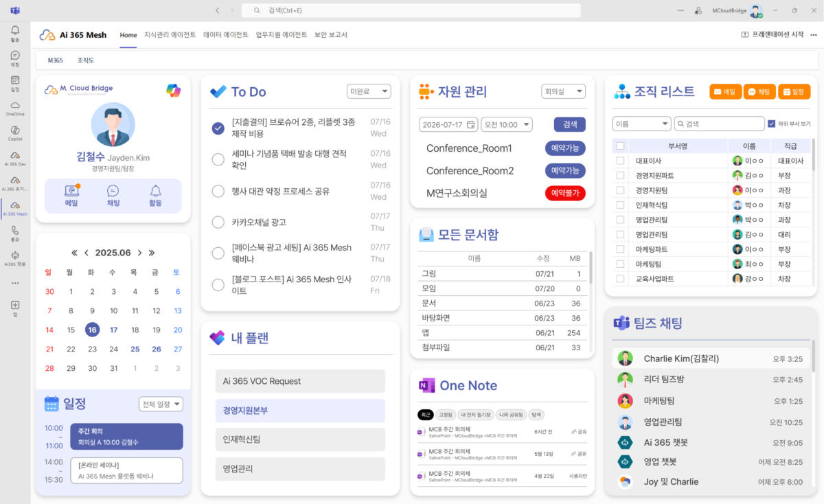Click the orange 일정 button in 조직 리스트
The image size is (824, 504).
click(794, 91)
